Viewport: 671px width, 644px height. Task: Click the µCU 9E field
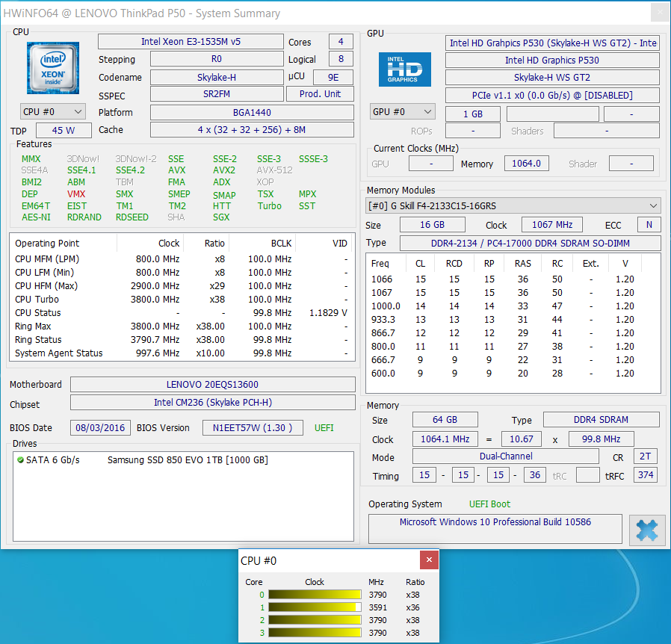point(333,77)
